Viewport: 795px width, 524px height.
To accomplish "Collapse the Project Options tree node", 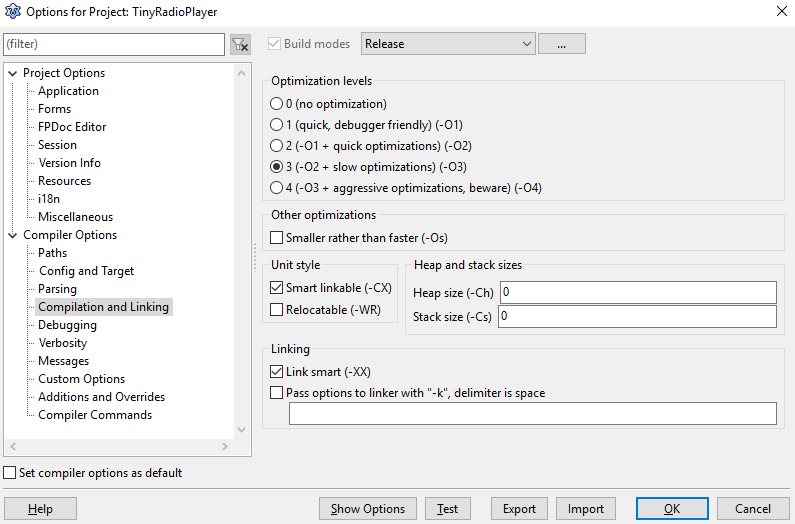I will click(13, 74).
